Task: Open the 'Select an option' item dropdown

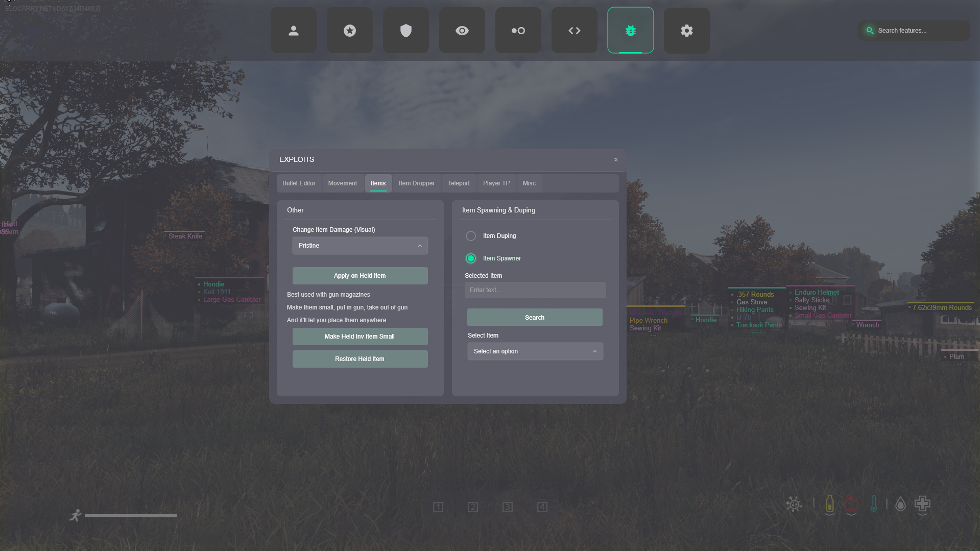Action: point(535,351)
